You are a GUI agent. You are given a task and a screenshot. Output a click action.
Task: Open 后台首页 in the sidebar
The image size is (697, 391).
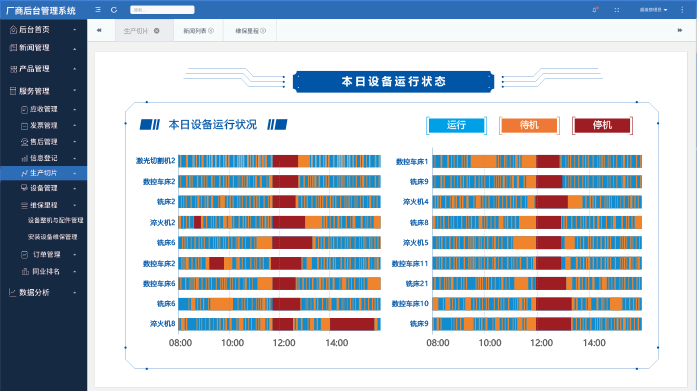[x=44, y=30]
